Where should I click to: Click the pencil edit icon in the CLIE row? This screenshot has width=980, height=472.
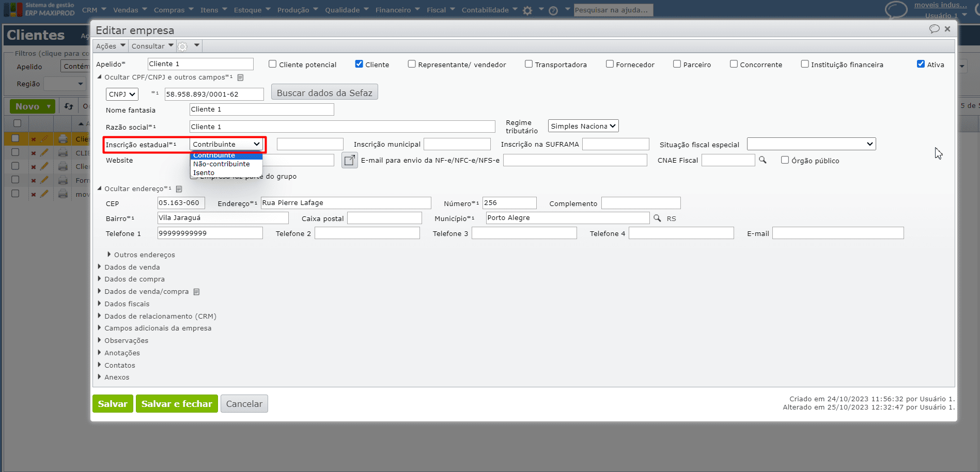(x=44, y=152)
